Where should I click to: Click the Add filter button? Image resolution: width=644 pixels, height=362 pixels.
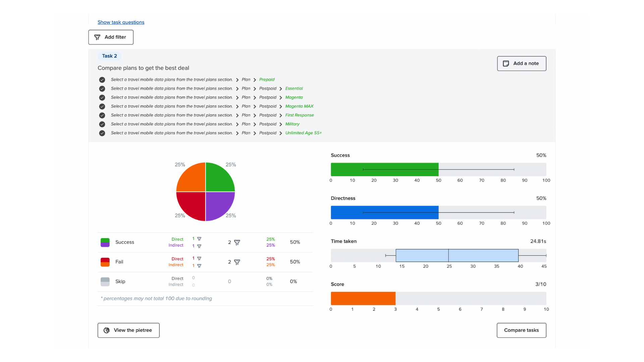[111, 37]
